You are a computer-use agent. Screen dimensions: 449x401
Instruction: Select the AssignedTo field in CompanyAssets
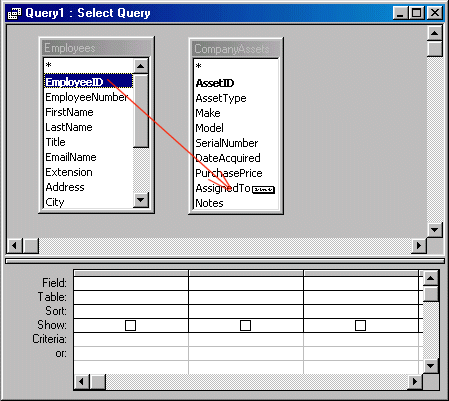click(223, 188)
